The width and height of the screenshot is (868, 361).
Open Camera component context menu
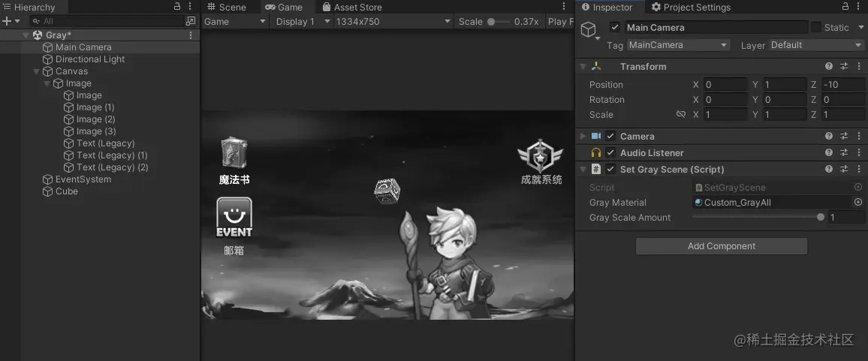click(x=858, y=136)
